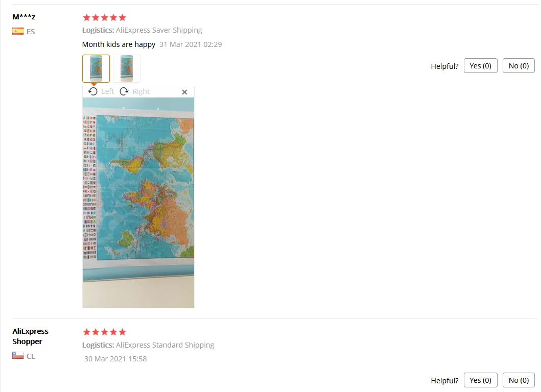Image resolution: width=541 pixels, height=392 pixels.
Task: Click the "Left" rotate label
Action: (x=107, y=91)
